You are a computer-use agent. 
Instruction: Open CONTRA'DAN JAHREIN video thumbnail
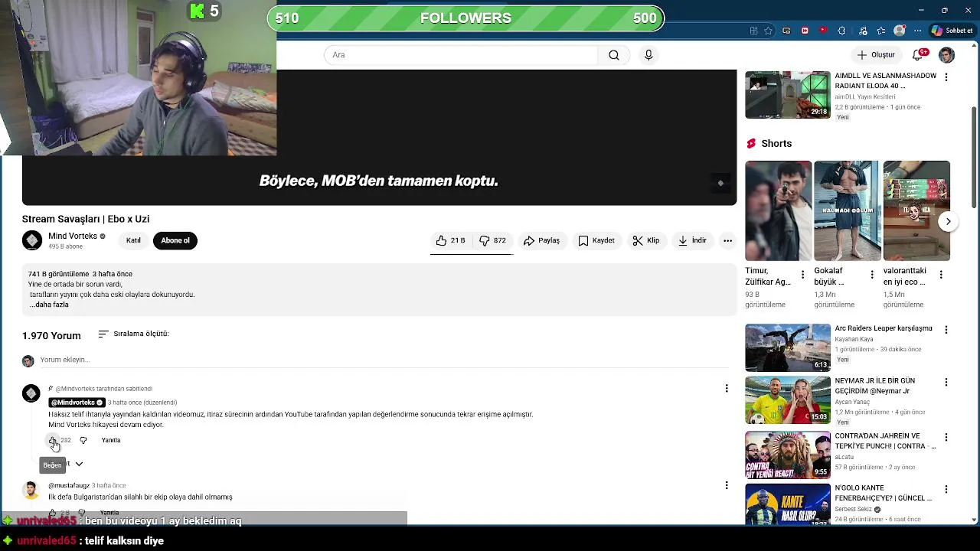click(788, 455)
